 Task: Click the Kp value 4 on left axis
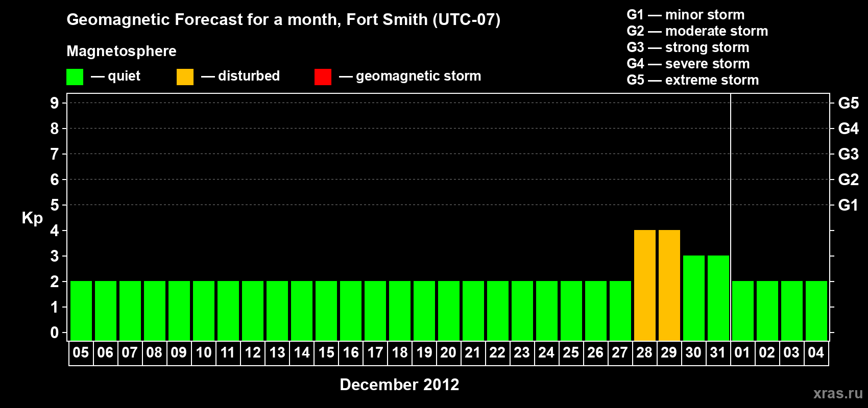(55, 231)
